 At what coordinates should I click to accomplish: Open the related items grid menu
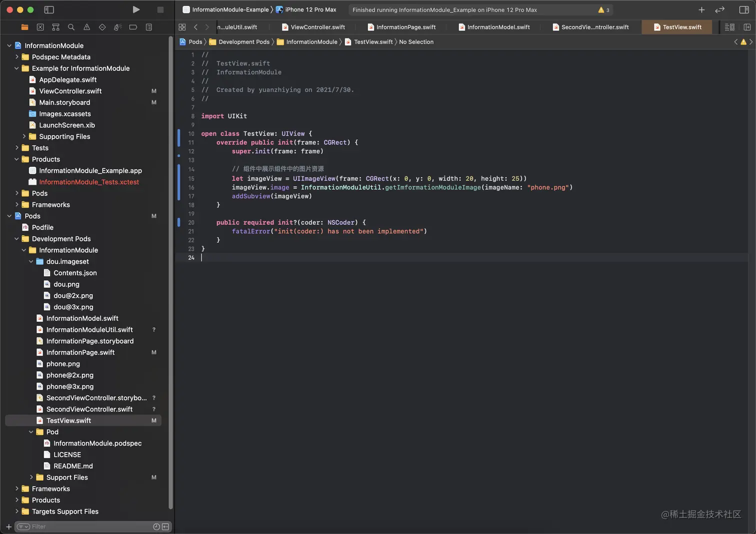pyautogui.click(x=182, y=27)
